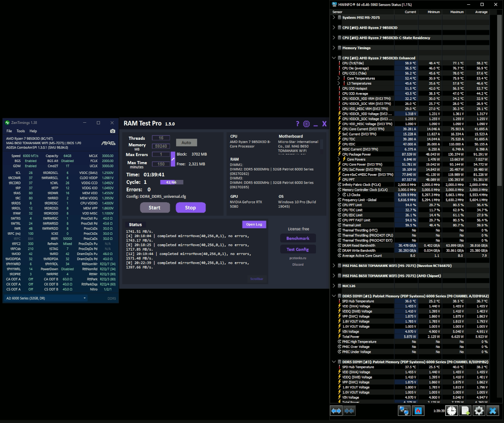Screen dimensions: 504x423
Task: Stop the running RAM test
Action: pos(190,208)
